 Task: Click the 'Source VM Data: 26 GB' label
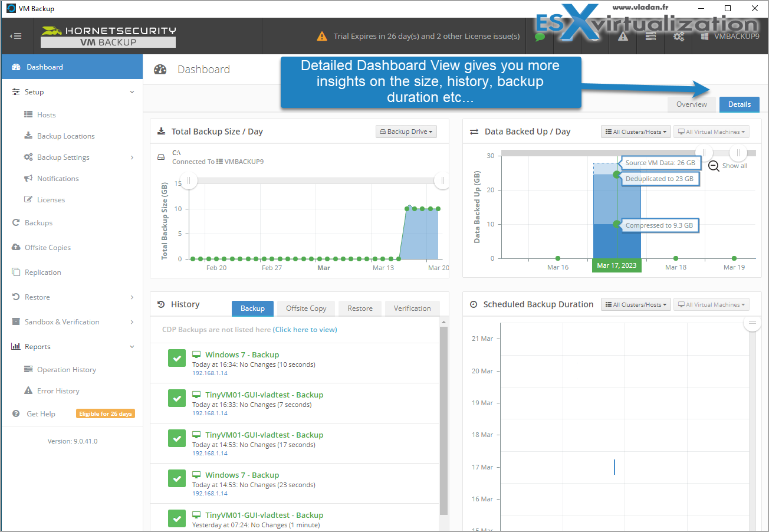pyautogui.click(x=660, y=163)
